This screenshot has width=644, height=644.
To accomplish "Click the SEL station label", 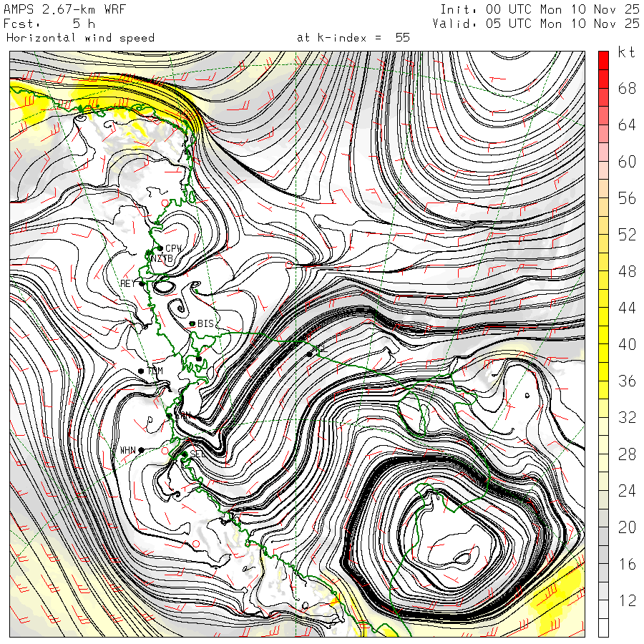I will click(197, 454).
